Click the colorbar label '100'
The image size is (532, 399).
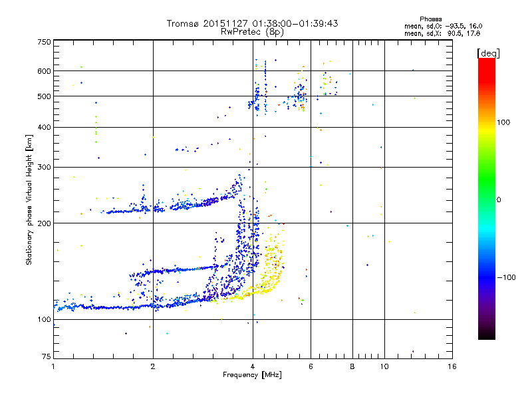(503, 122)
